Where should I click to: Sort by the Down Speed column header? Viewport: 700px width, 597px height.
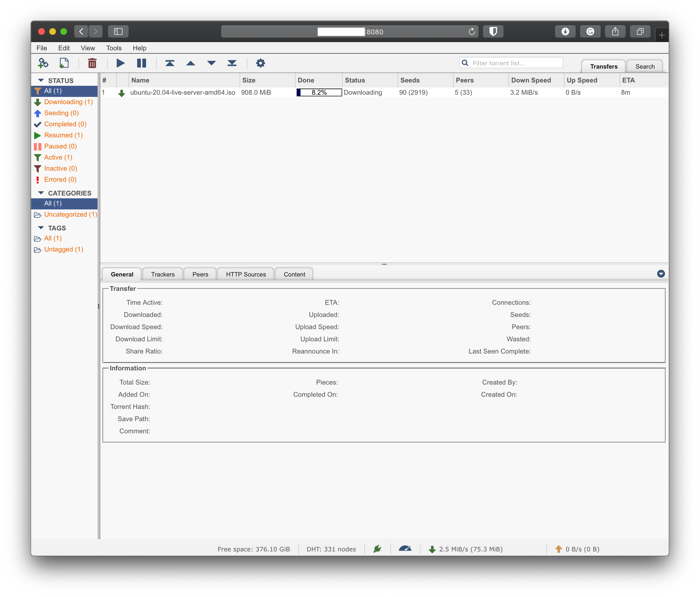[x=536, y=80]
